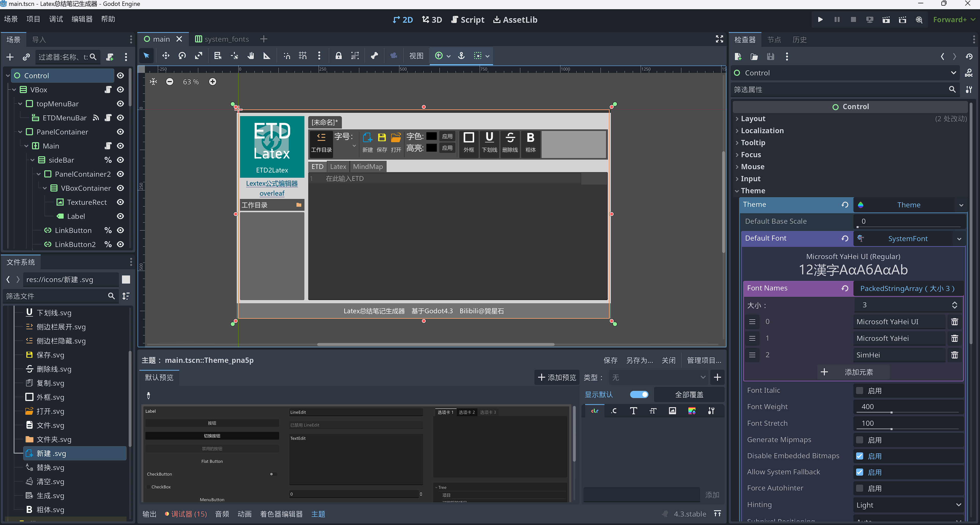Click the Ruler measure tool
This screenshot has width=980, height=525.
[267, 56]
